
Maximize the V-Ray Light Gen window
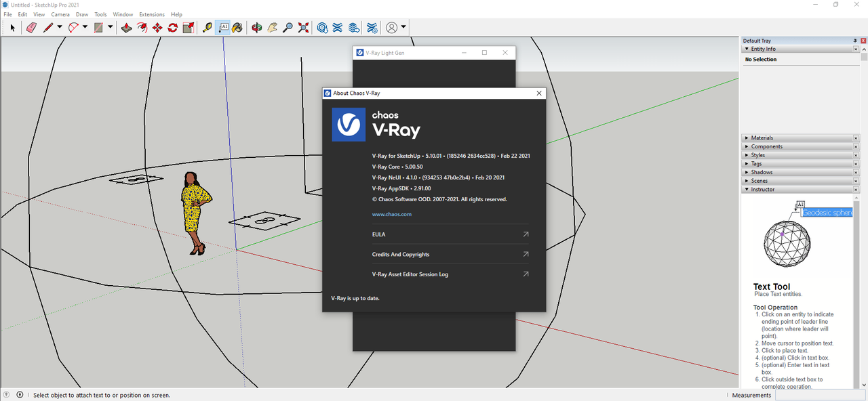(x=484, y=52)
